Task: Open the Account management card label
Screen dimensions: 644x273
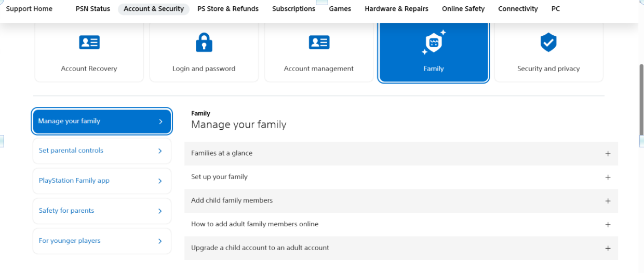Action: [x=319, y=69]
